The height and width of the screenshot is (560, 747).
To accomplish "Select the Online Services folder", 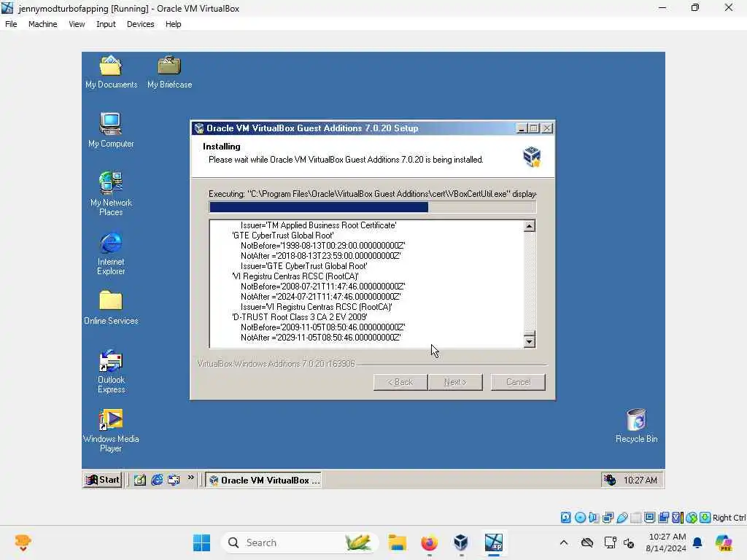I will (111, 308).
